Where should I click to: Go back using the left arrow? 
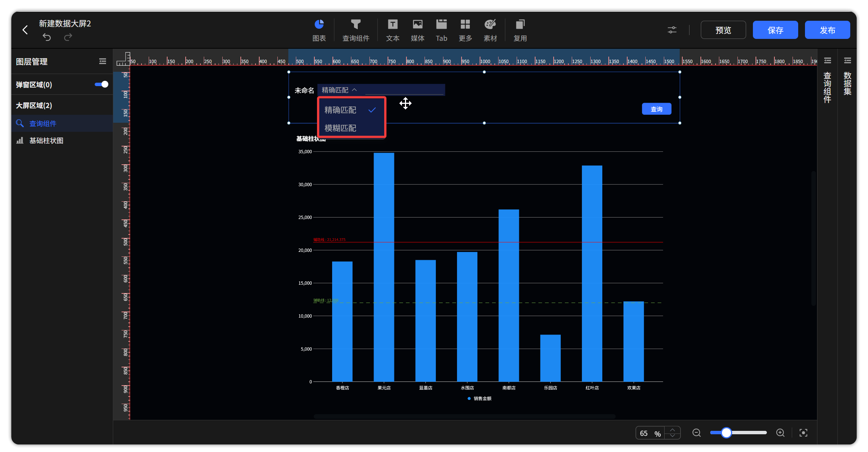pyautogui.click(x=25, y=30)
